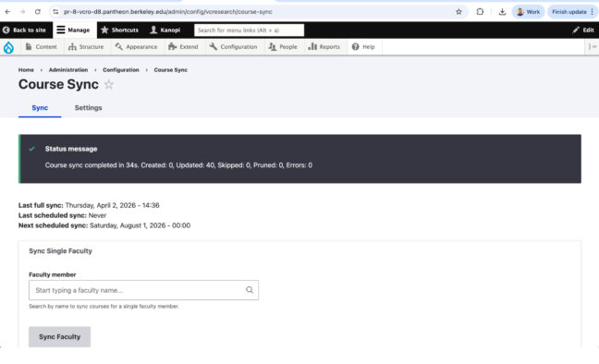Click the 'Course sync completed in 34s' message
The image size is (599, 364).
coord(178,165)
